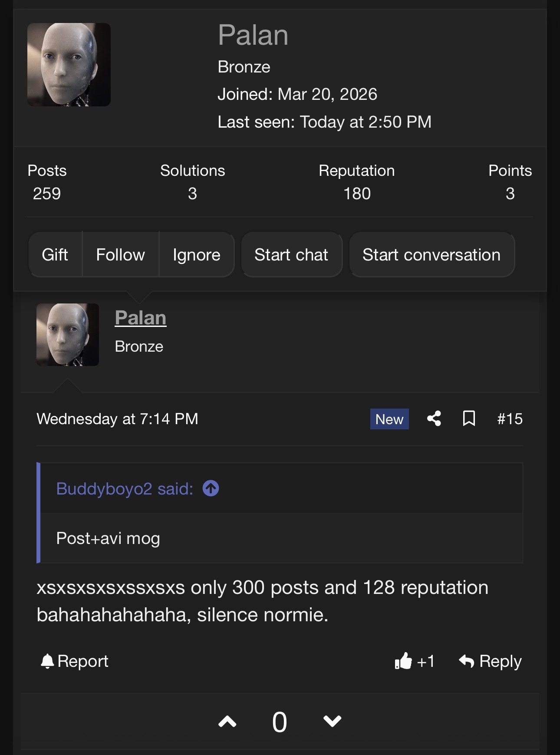Ignore Palan
Image resolution: width=560 pixels, height=755 pixels.
tap(197, 254)
